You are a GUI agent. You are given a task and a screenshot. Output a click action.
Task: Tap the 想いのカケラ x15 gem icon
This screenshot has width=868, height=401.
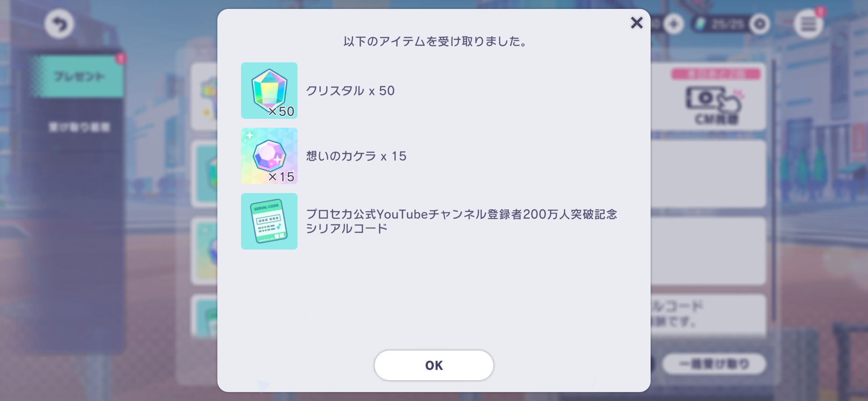(269, 156)
